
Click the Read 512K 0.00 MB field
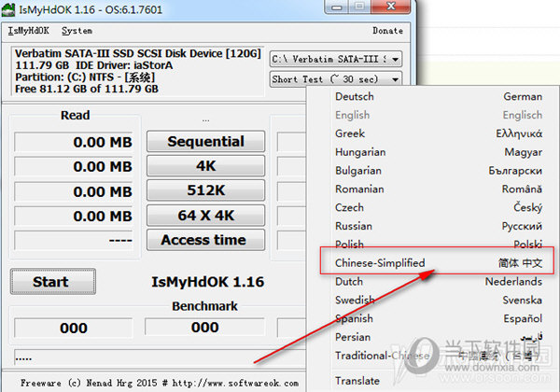pos(74,191)
